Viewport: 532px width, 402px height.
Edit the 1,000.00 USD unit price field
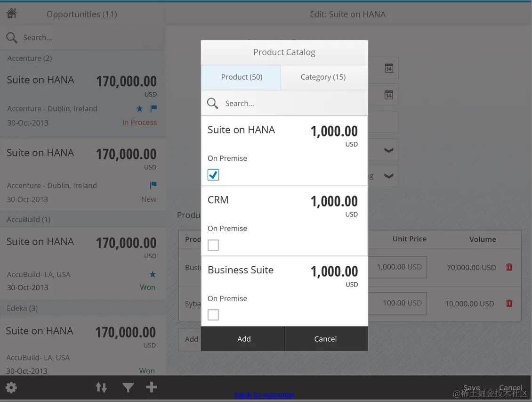(397, 267)
